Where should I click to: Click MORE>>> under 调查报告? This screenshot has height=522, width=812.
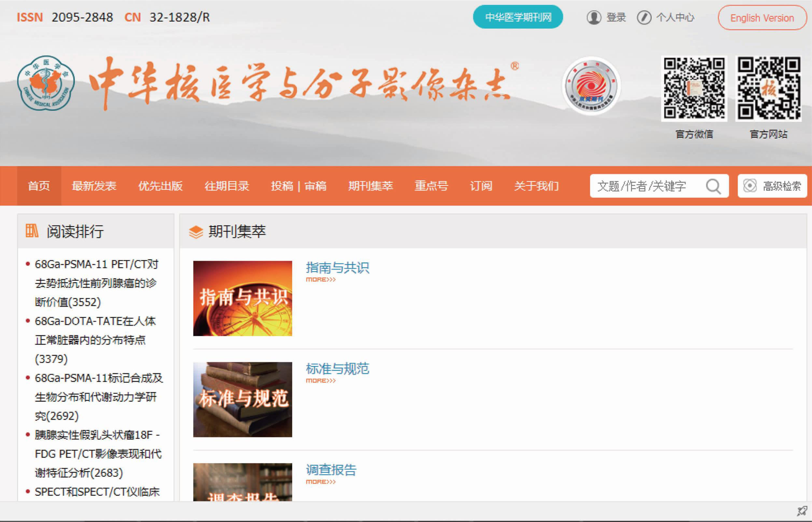click(x=321, y=482)
